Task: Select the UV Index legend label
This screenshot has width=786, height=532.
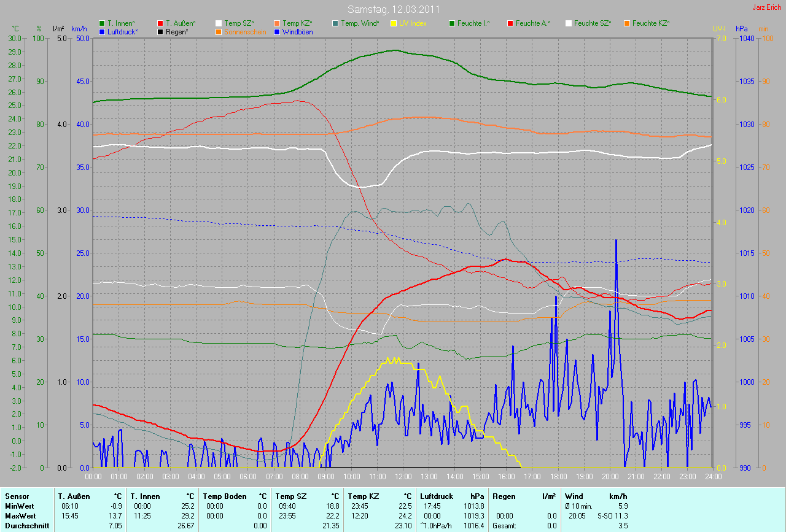Action: 413,23
